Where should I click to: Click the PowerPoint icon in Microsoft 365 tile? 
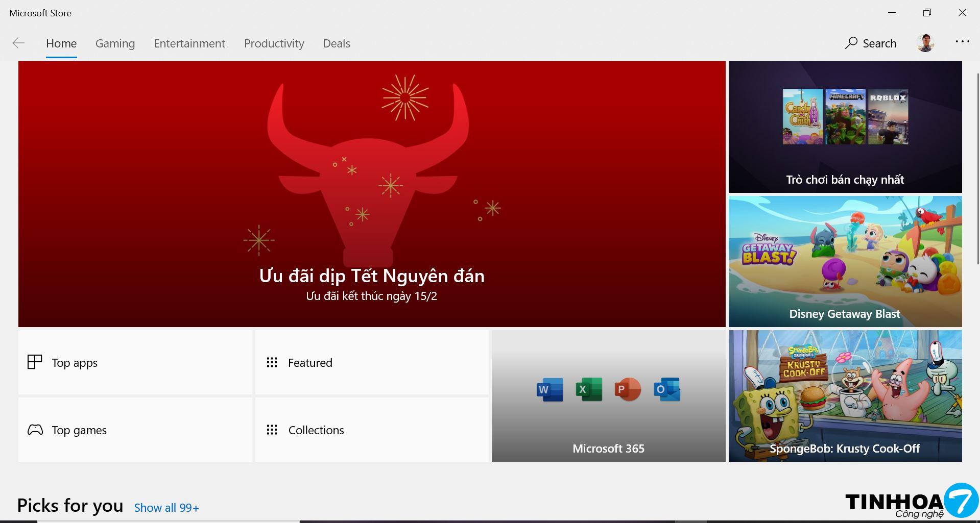point(628,390)
